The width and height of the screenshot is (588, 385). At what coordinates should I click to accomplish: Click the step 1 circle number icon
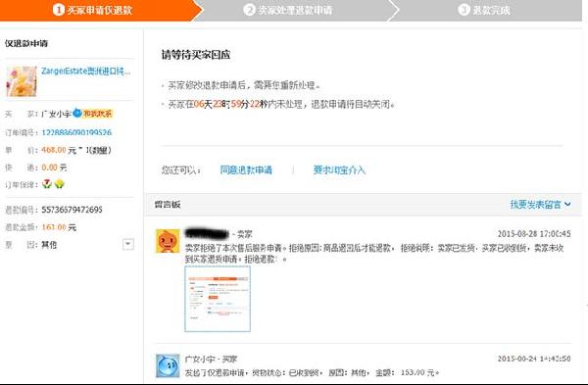click(59, 10)
